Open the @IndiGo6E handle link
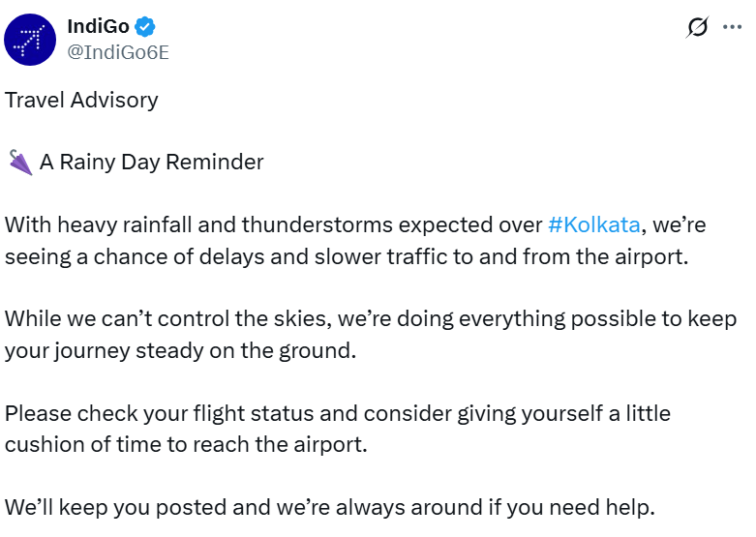 click(x=117, y=52)
